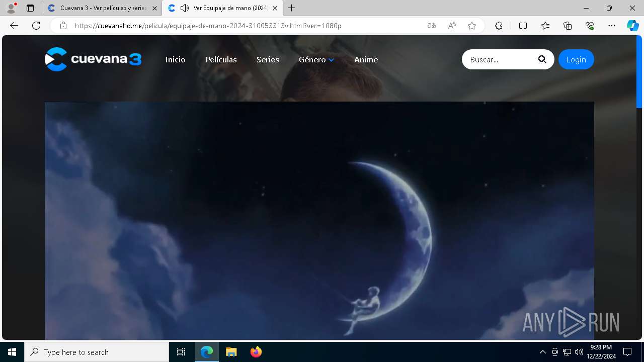Add this page to favorites star
The height and width of the screenshot is (362, 644).
click(472, 26)
